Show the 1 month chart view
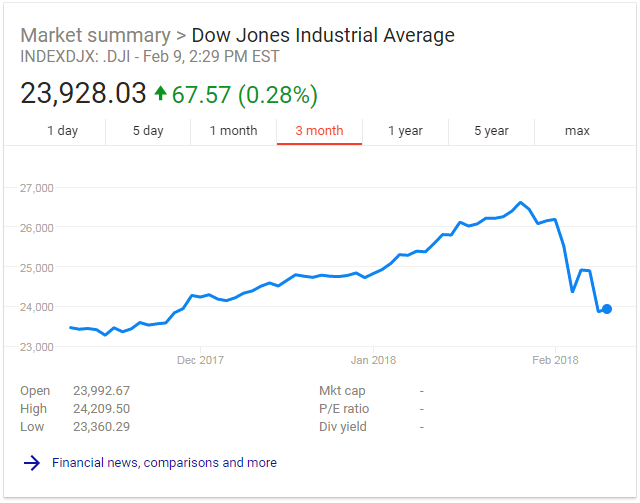Screen dimensions: 640x503 coord(233,131)
